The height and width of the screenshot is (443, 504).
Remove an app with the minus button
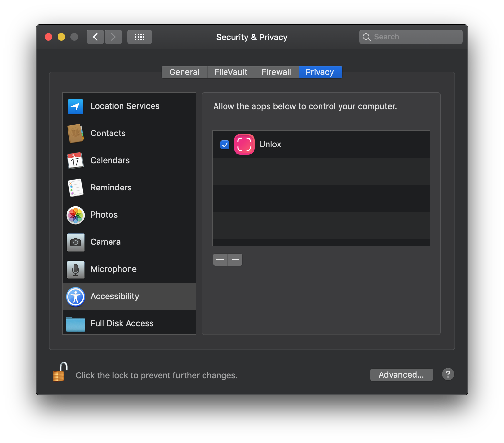click(x=235, y=260)
